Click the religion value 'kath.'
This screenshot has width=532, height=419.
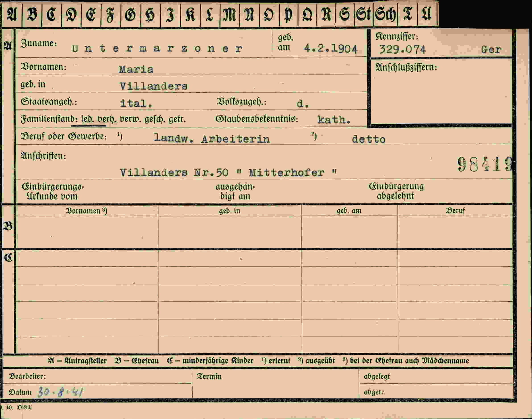pyautogui.click(x=334, y=120)
